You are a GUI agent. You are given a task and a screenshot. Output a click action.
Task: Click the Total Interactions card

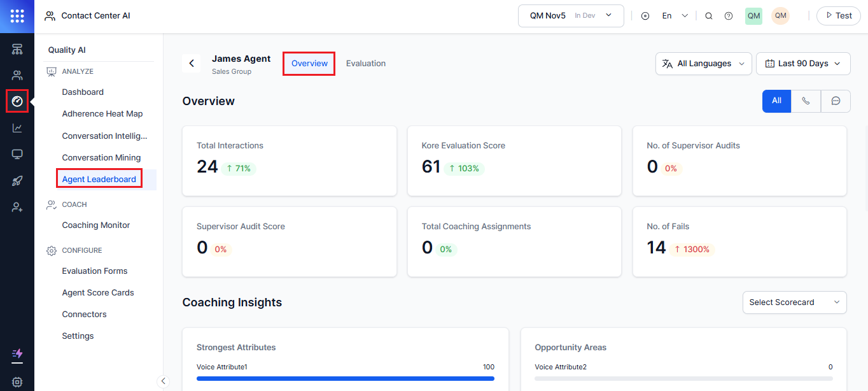[x=290, y=160]
